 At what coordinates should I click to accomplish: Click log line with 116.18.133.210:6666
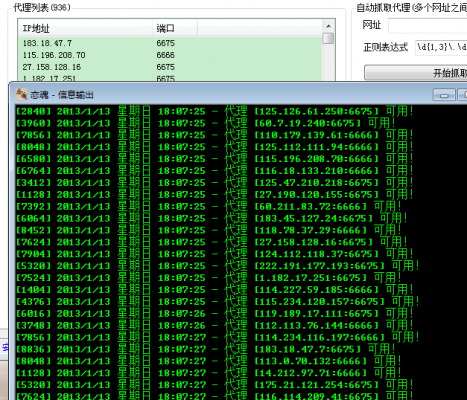pyautogui.click(x=215, y=171)
